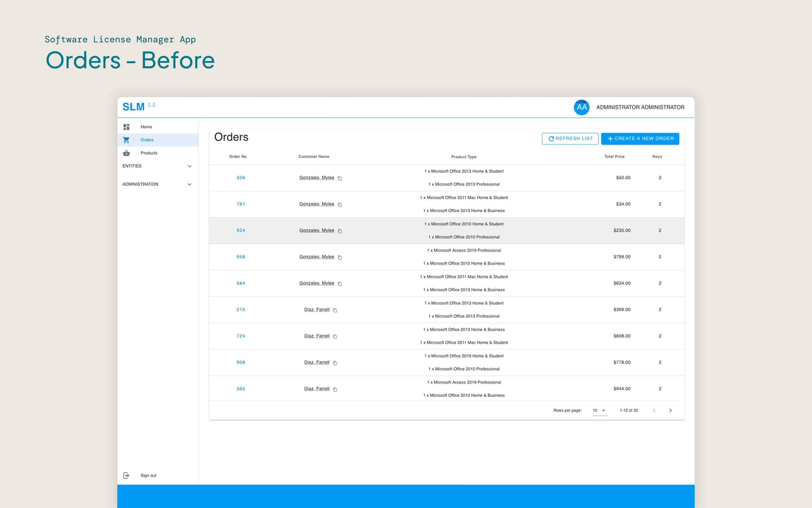
Task: Click the Orders page heading
Action: pyautogui.click(x=231, y=137)
